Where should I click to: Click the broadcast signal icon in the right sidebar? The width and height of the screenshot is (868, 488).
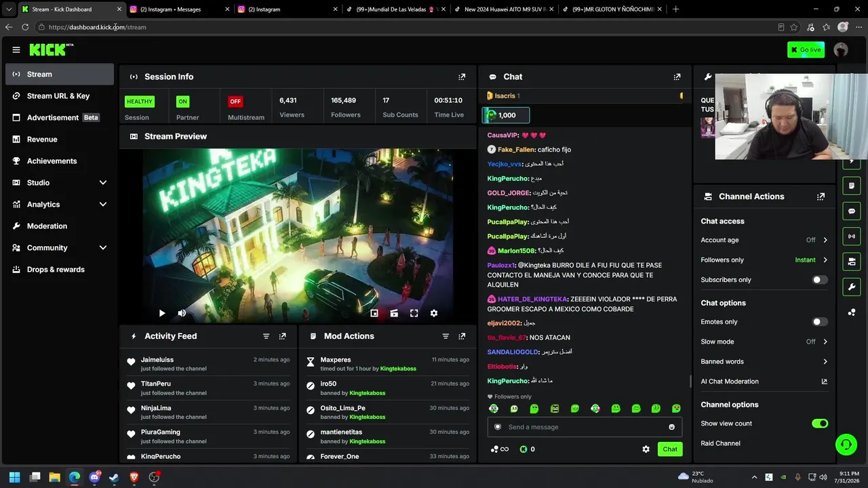pyautogui.click(x=852, y=236)
